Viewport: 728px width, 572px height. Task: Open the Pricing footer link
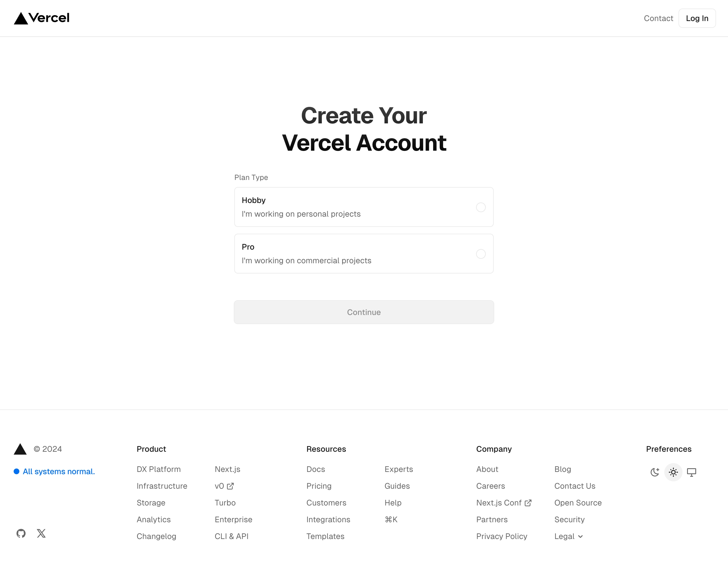tap(319, 486)
